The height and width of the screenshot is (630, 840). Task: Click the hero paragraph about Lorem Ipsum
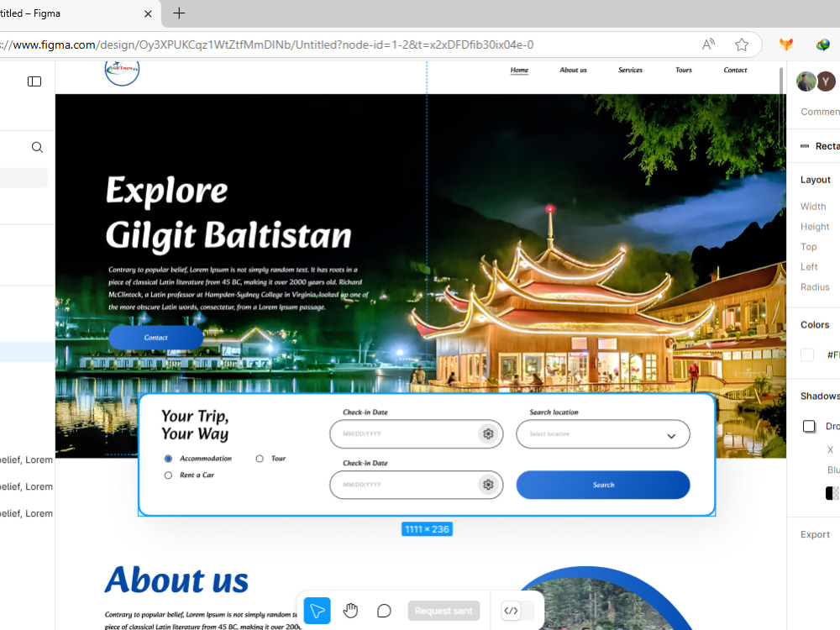[x=239, y=288]
